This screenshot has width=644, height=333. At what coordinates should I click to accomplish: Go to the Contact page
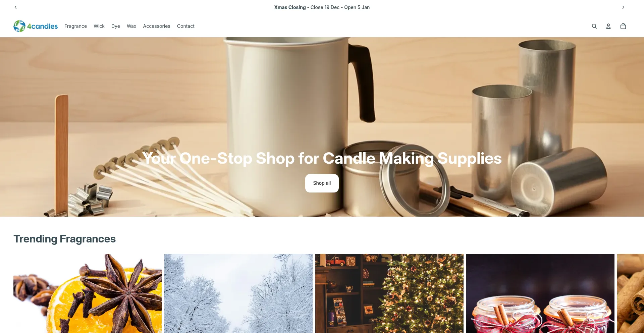click(186, 26)
